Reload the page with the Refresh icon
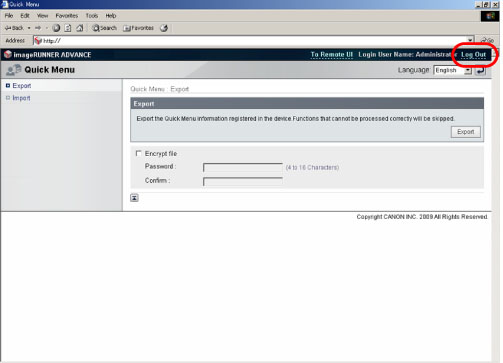Screen dimensions: 503x363 [68, 28]
